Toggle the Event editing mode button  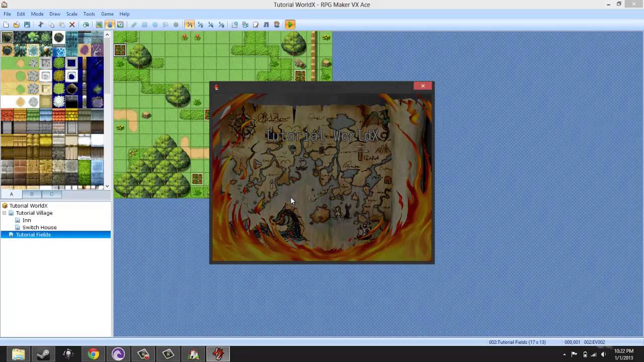(x=110, y=25)
